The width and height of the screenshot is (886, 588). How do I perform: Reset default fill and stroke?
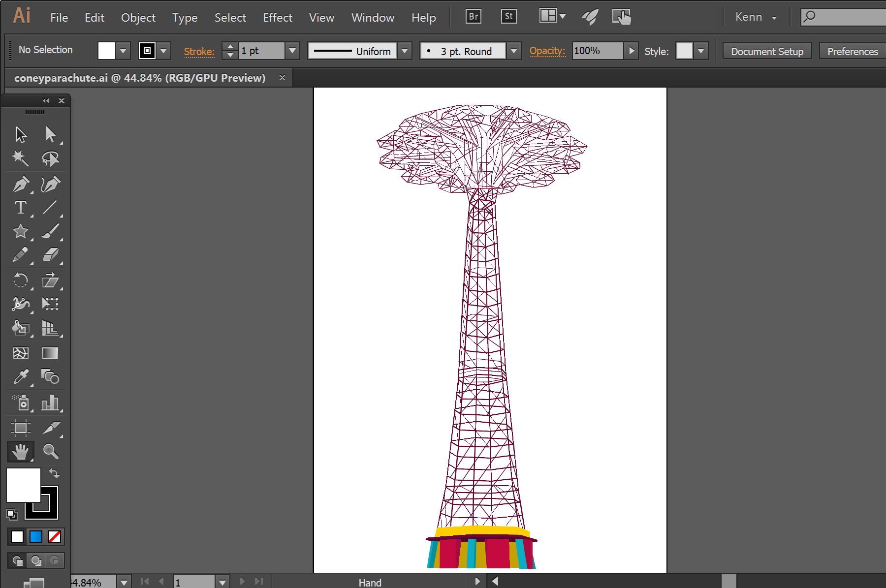tap(11, 515)
